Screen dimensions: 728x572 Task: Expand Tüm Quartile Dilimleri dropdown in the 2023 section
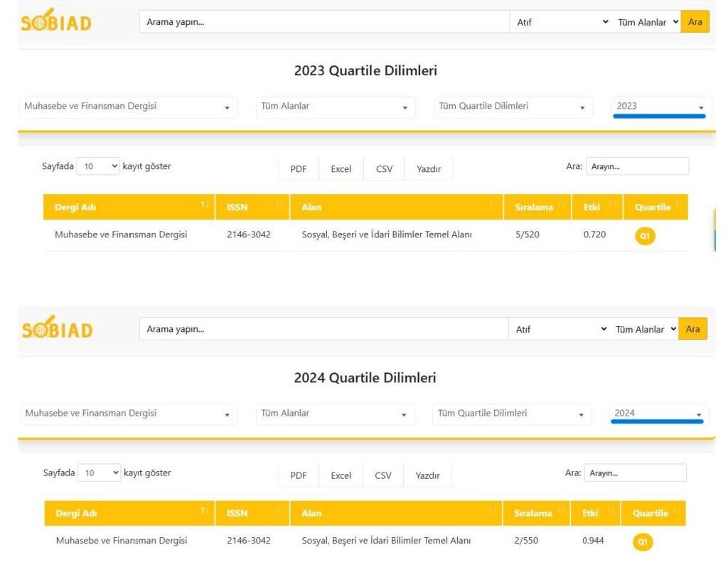click(x=513, y=107)
